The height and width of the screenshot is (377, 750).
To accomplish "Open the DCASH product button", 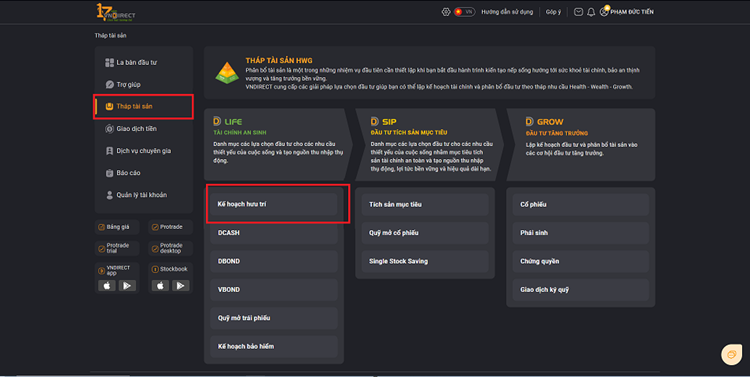I will 274,233.
